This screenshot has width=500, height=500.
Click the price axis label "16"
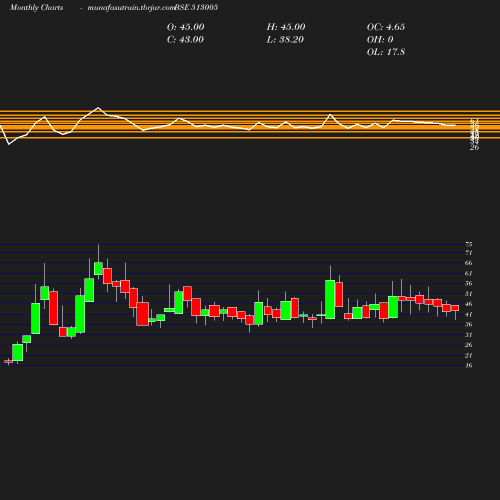point(469,366)
